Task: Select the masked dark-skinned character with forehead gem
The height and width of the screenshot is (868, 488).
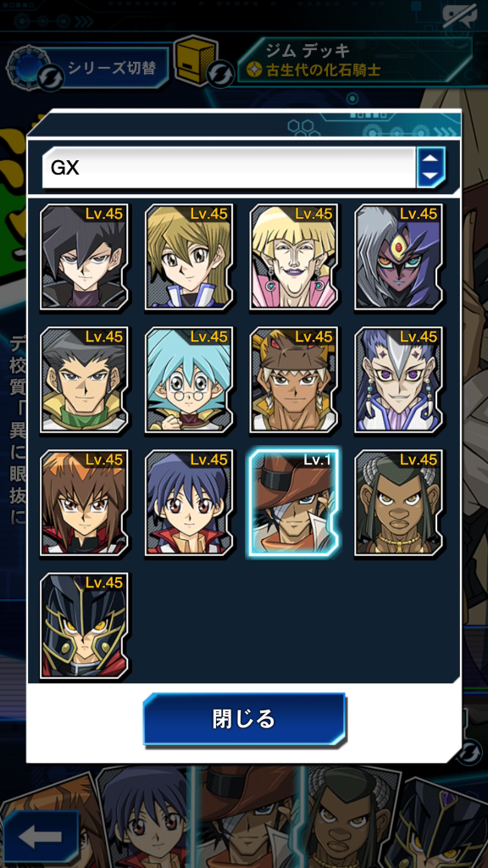Action: (x=399, y=256)
